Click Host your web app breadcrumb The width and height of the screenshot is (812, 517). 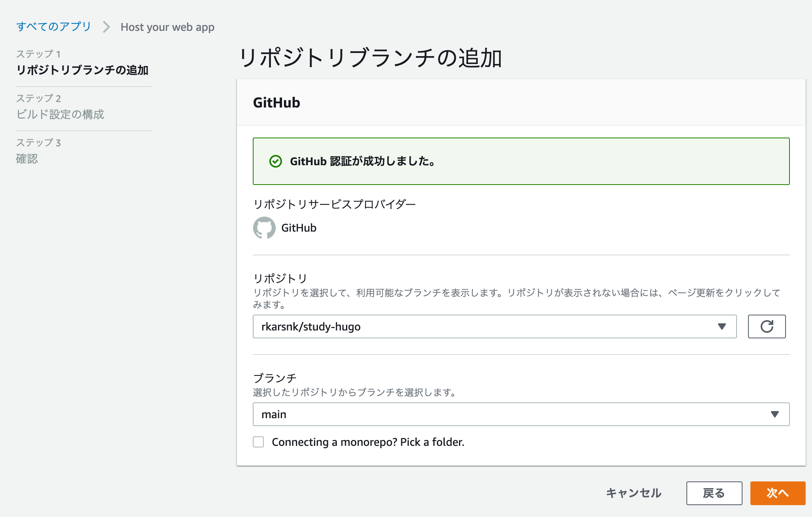point(167,27)
